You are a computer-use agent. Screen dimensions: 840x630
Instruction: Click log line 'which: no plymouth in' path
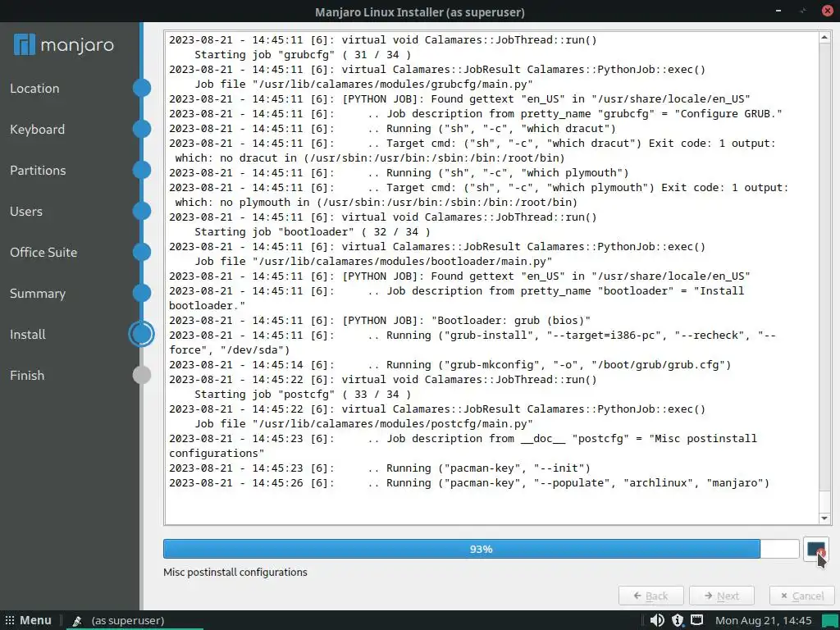376,203
